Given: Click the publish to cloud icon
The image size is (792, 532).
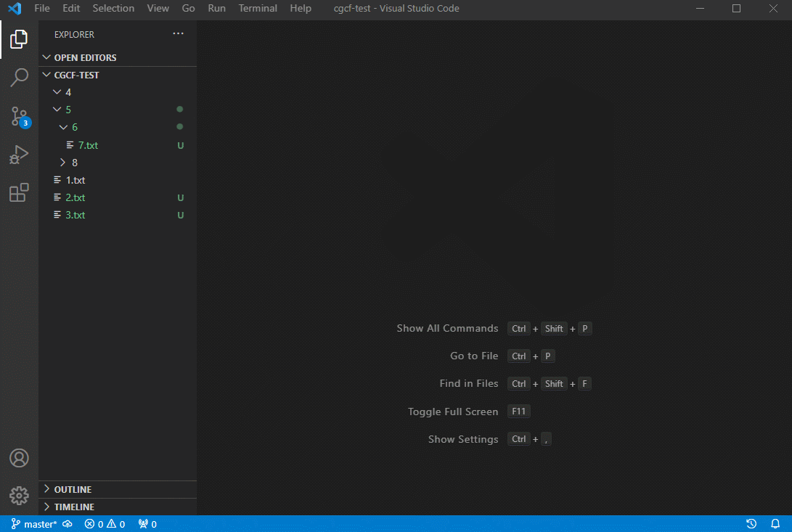Looking at the screenshot, I should [68, 524].
